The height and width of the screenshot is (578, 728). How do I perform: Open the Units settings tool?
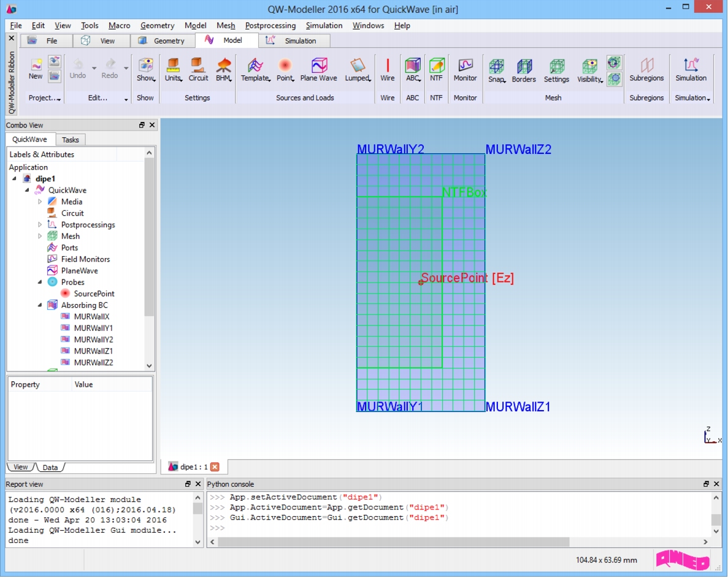173,70
